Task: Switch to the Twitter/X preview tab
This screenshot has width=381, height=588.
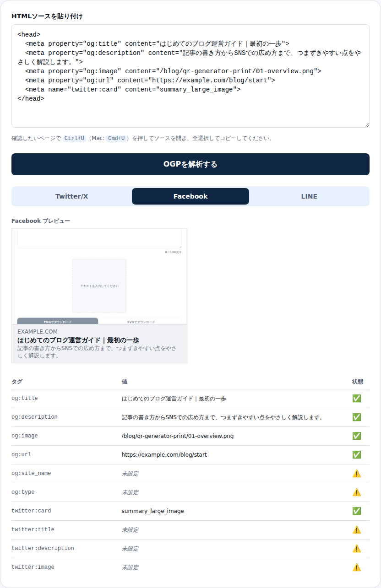Action: pos(72,196)
